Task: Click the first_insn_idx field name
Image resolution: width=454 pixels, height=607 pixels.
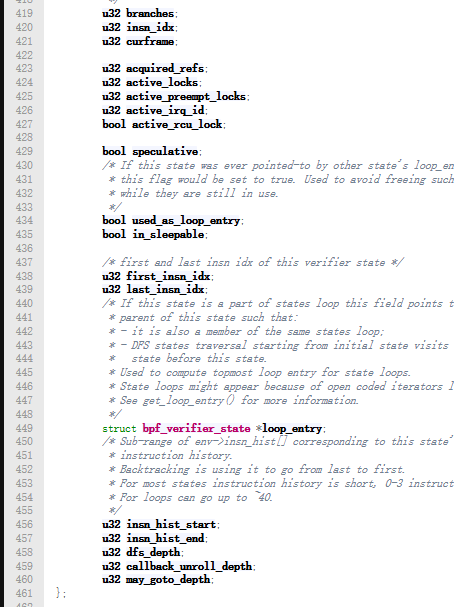Action: click(x=168, y=276)
